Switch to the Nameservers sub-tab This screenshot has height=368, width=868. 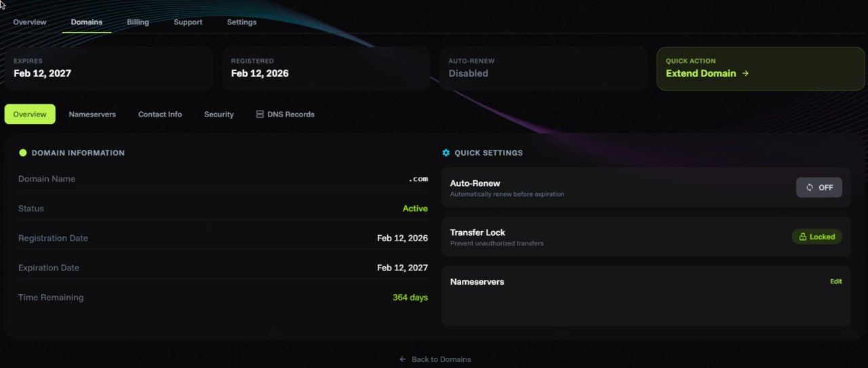click(x=92, y=114)
